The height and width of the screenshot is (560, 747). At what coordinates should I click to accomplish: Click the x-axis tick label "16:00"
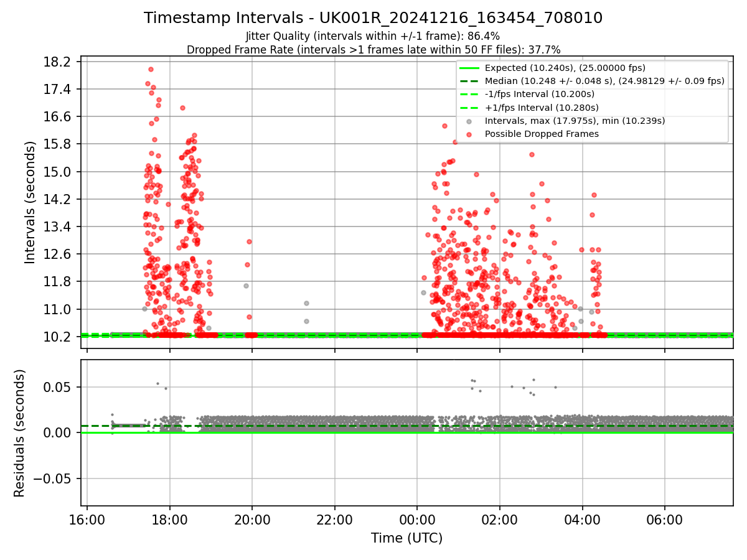[87, 520]
